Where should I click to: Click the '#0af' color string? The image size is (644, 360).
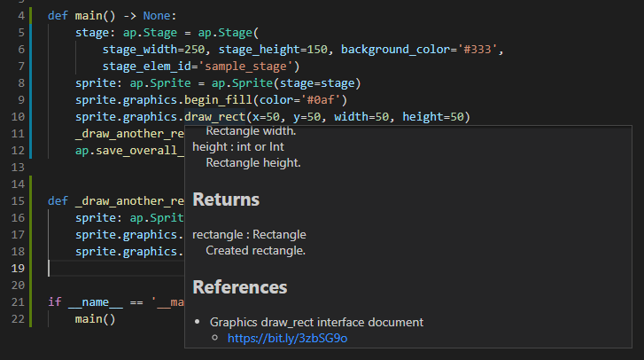click(321, 100)
